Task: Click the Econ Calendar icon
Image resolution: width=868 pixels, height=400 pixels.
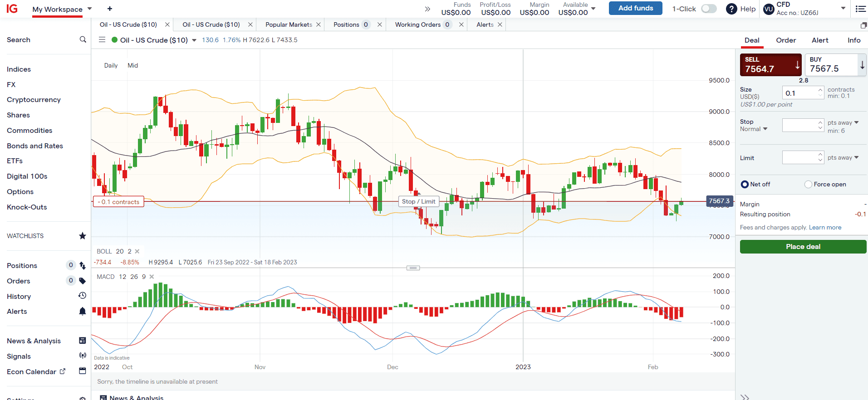Action: pyautogui.click(x=82, y=371)
